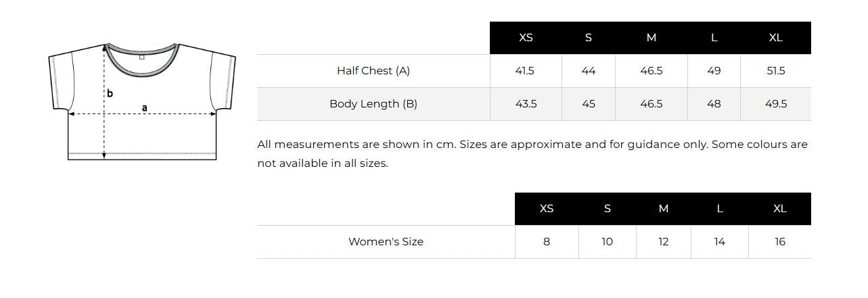Click the L header in women's size table
The width and height of the screenshot is (868, 298).
coord(720,209)
